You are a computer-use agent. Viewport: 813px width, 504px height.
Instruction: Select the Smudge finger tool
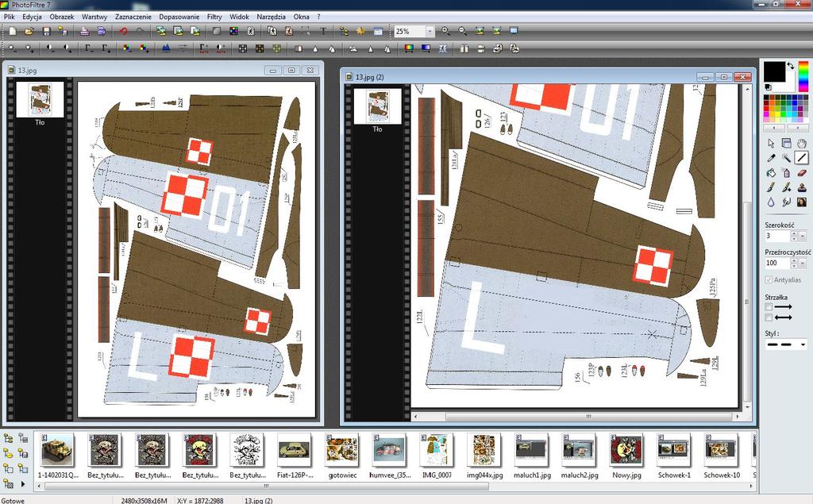tap(787, 202)
